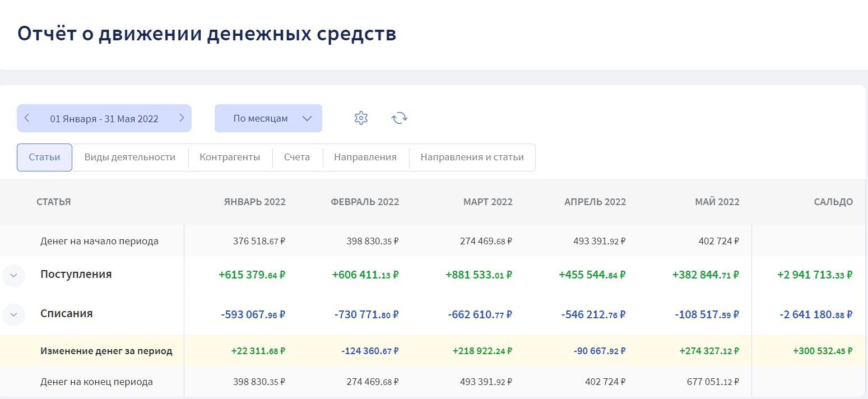Select the Статьи tab
This screenshot has height=399, width=868.
[x=44, y=157]
